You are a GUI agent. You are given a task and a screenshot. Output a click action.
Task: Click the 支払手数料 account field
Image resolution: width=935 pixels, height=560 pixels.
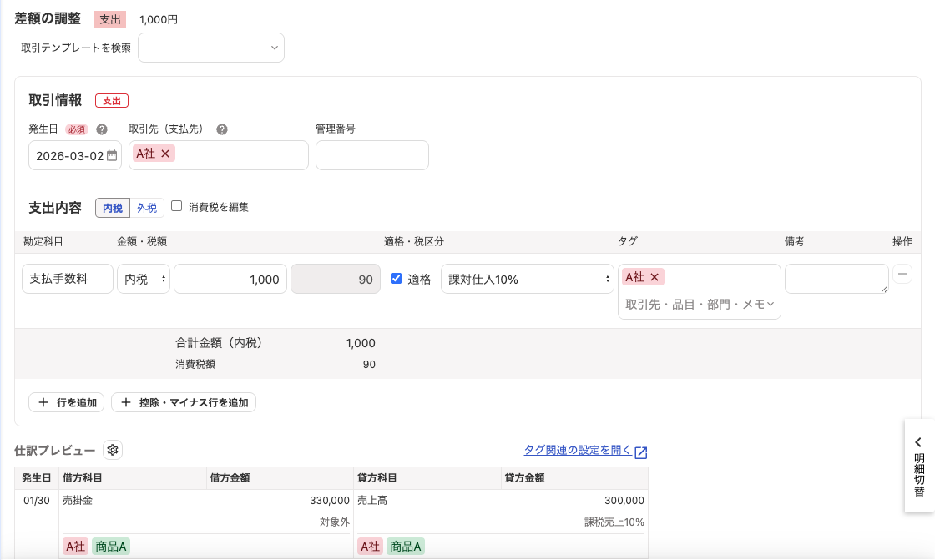pyautogui.click(x=68, y=279)
